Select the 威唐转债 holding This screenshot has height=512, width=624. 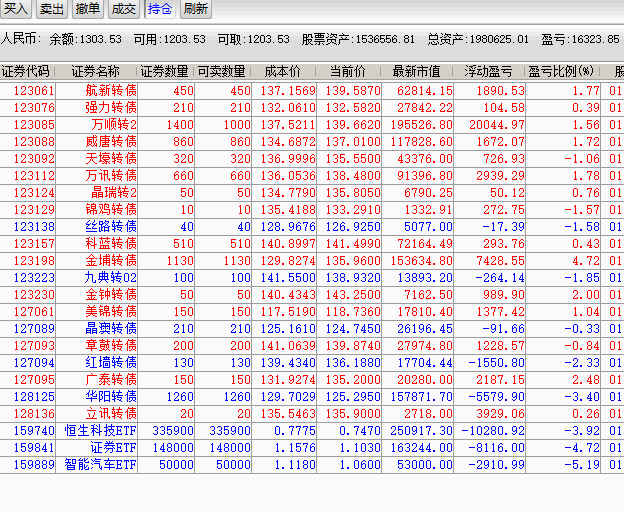pyautogui.click(x=111, y=142)
